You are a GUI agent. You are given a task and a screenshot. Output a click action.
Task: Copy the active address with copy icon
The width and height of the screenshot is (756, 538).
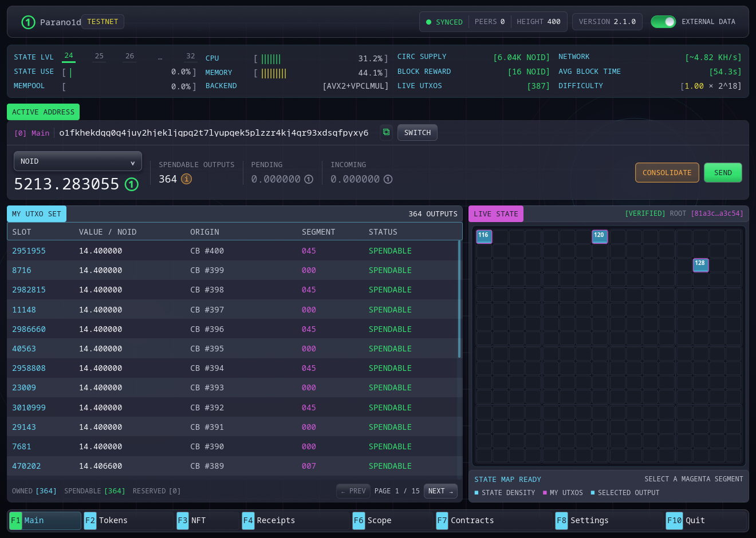pyautogui.click(x=387, y=132)
